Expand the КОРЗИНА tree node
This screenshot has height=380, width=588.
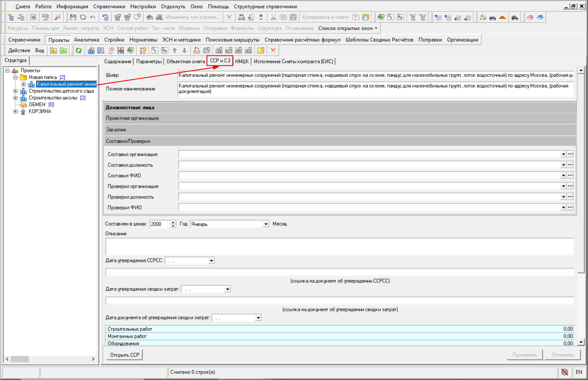coord(15,111)
